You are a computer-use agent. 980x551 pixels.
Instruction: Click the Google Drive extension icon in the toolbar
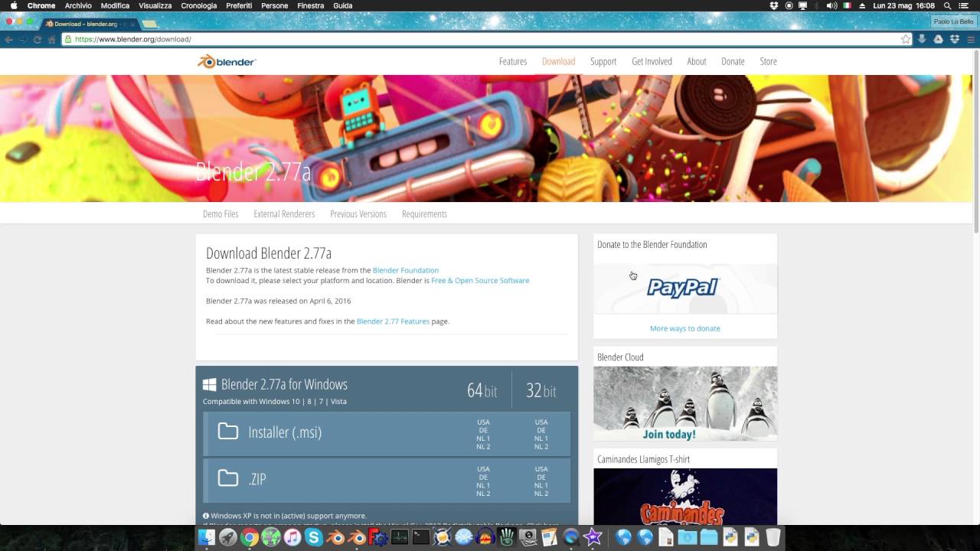coord(938,39)
